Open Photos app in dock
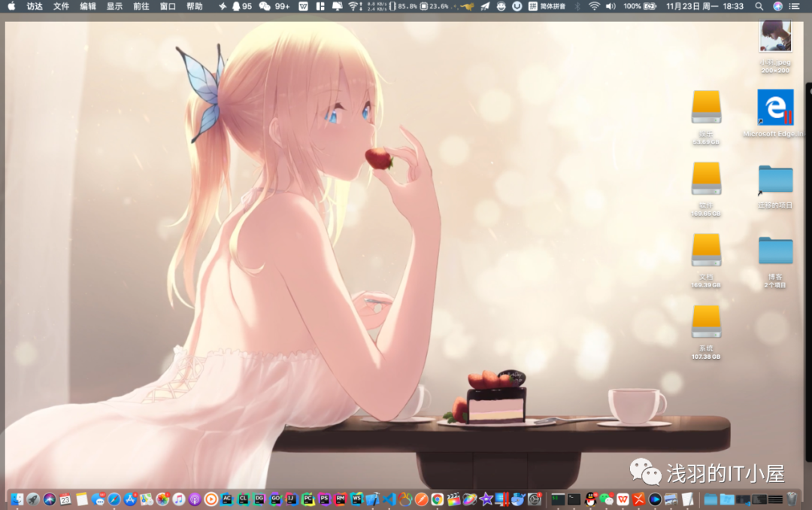 tap(162, 499)
